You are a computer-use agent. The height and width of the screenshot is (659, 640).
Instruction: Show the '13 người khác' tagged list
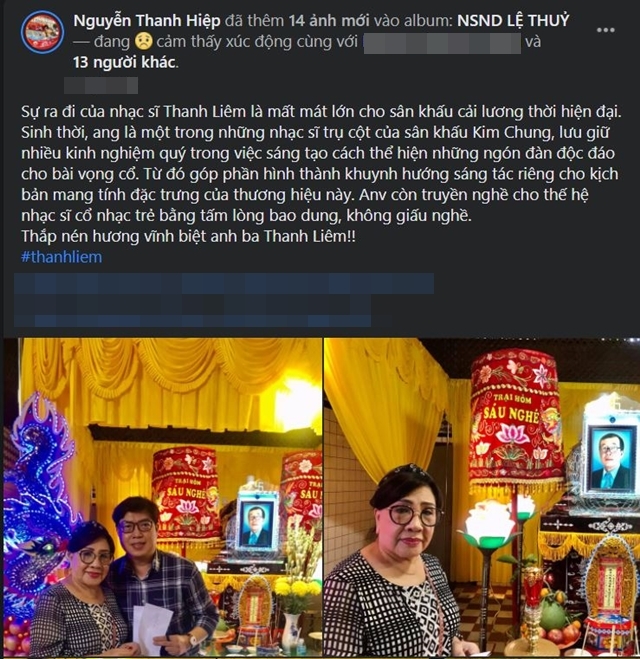pos(125,62)
